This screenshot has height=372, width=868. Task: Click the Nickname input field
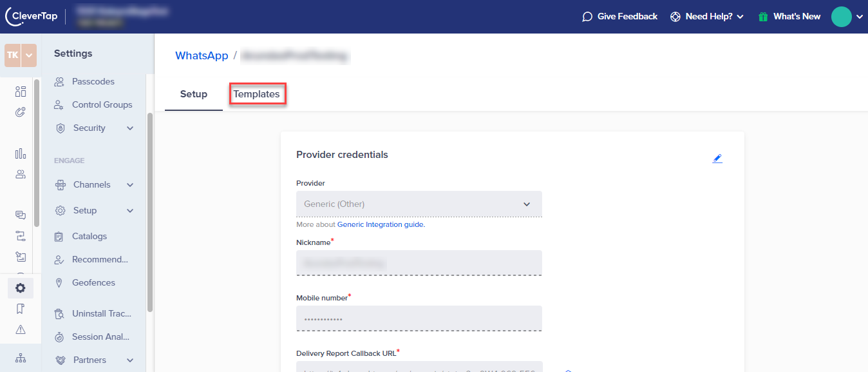click(419, 263)
